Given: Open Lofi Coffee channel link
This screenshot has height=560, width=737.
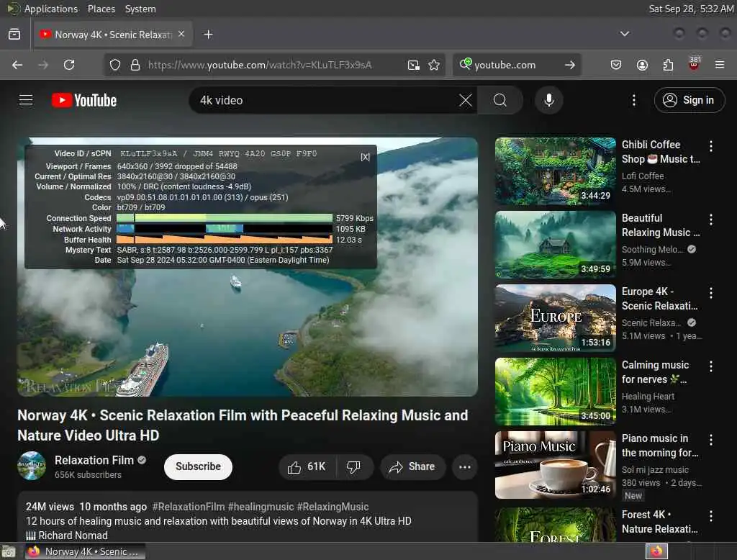Looking at the screenshot, I should 643,176.
